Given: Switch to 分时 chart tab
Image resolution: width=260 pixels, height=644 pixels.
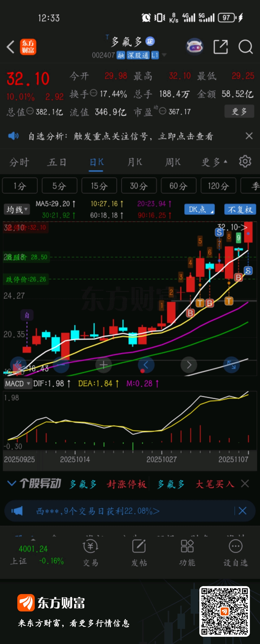Looking at the screenshot, I should point(19,162).
